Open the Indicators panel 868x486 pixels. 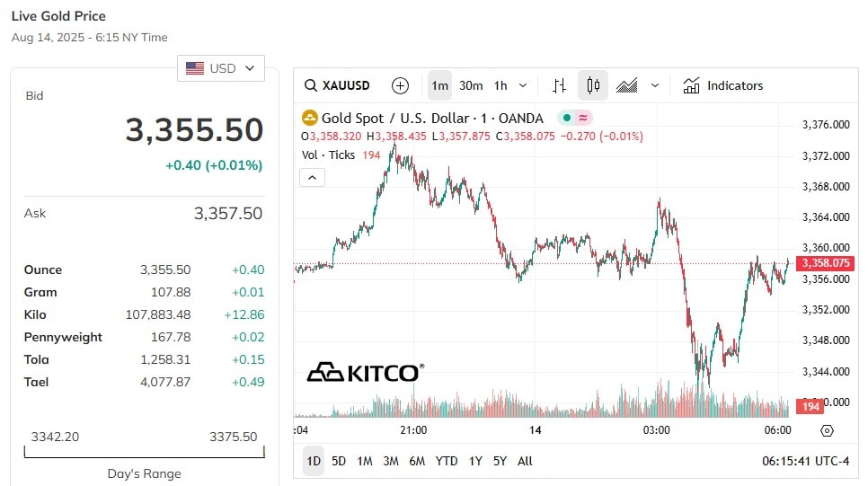pyautogui.click(x=722, y=86)
